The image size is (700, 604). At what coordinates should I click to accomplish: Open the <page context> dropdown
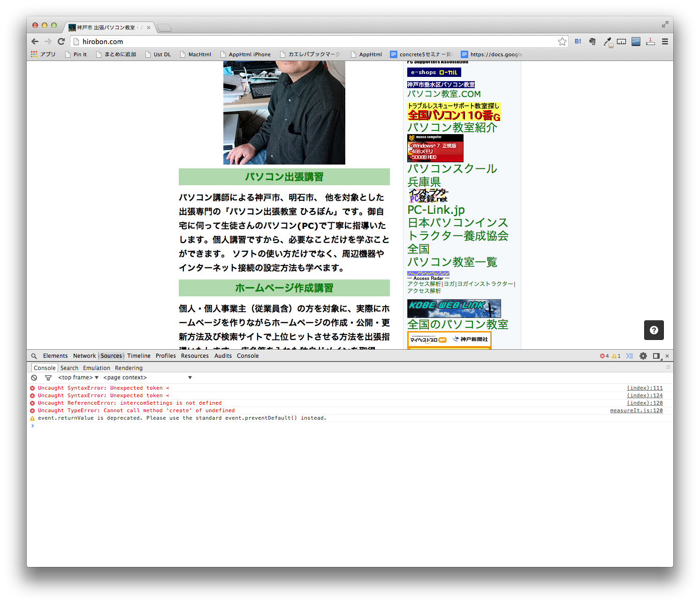[148, 377]
